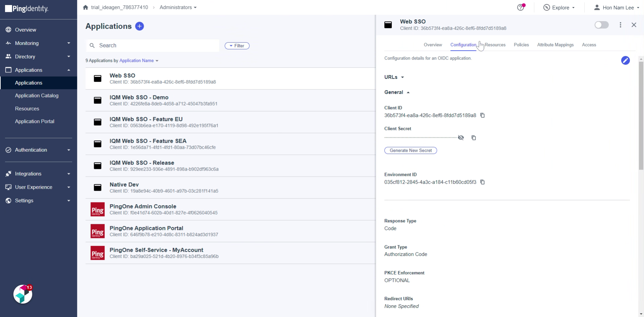Select the Native Dev application row

230,187
